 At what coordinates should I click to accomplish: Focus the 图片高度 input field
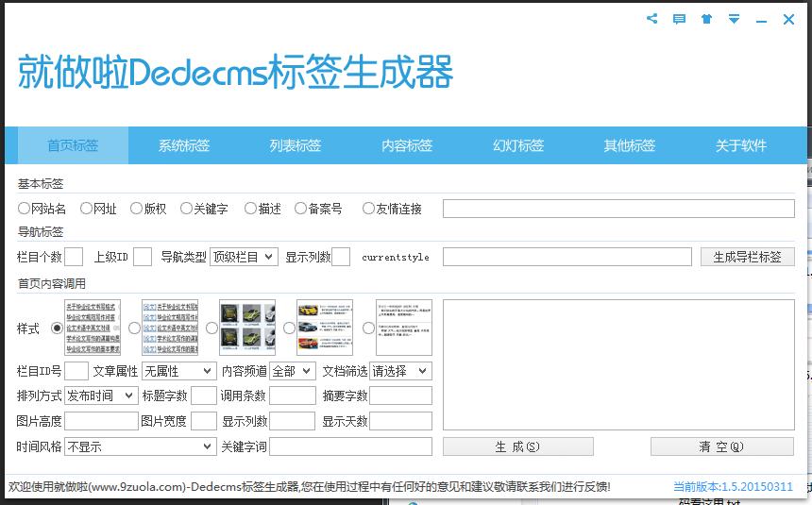click(x=102, y=421)
